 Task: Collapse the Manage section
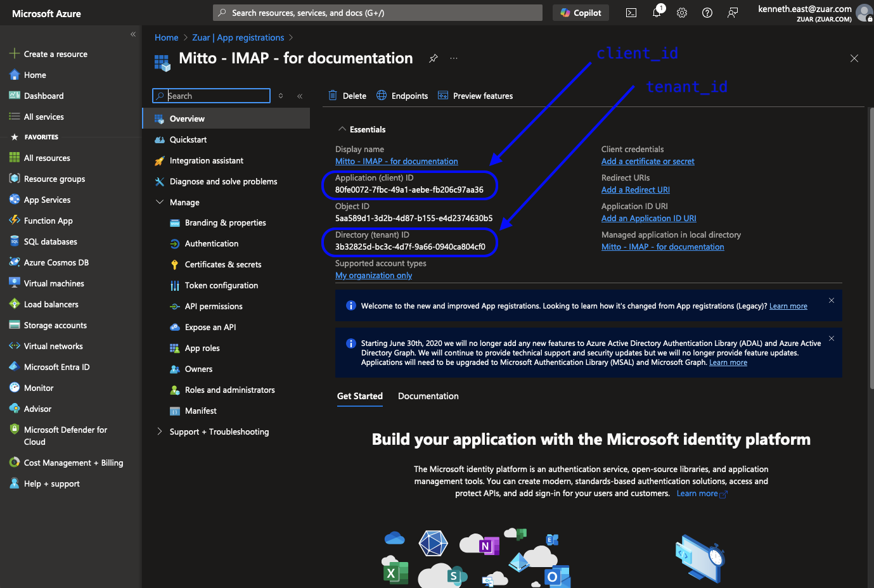click(x=160, y=202)
